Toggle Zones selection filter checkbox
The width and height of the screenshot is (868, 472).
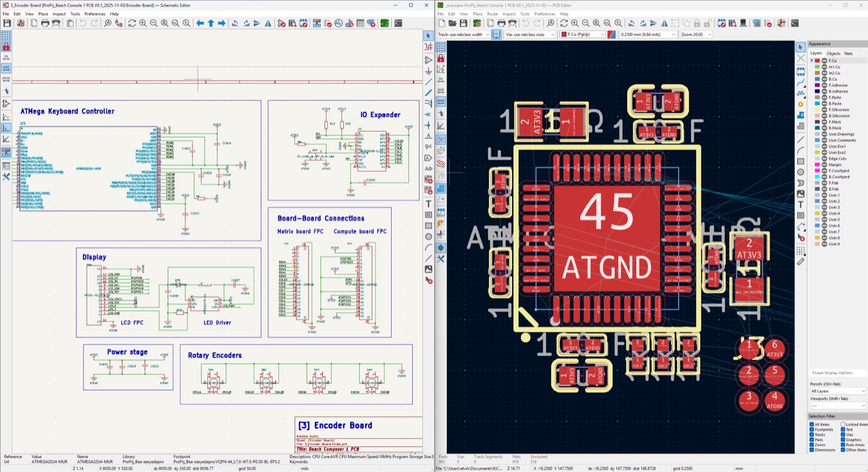point(812,445)
